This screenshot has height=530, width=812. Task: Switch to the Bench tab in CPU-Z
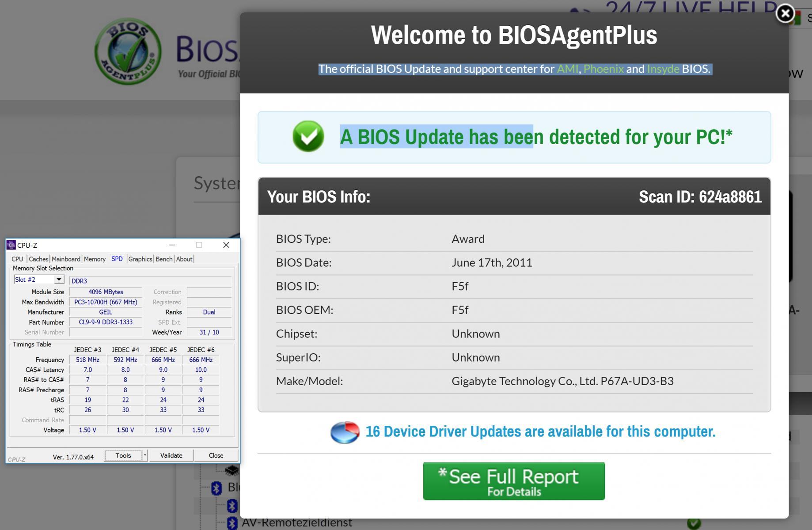[164, 259]
